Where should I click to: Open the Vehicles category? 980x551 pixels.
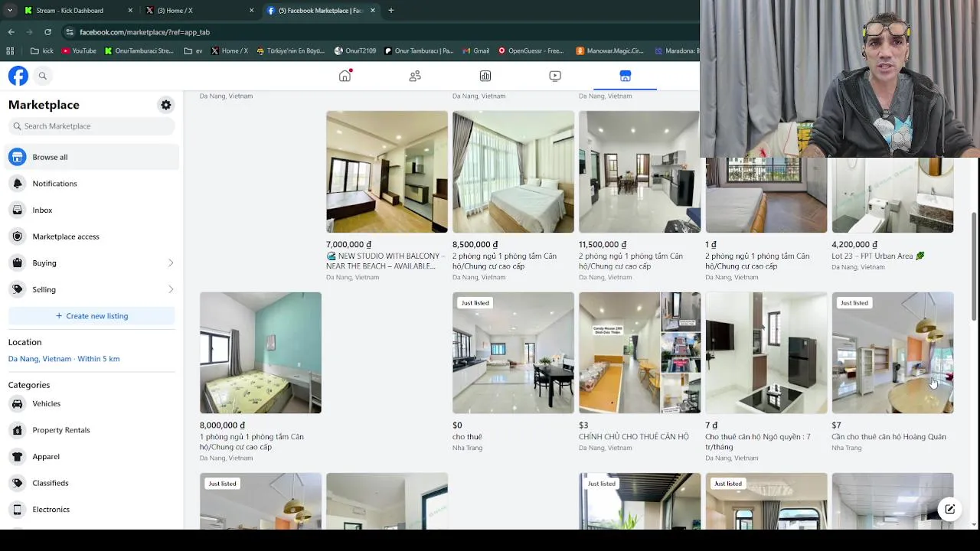click(x=92, y=403)
